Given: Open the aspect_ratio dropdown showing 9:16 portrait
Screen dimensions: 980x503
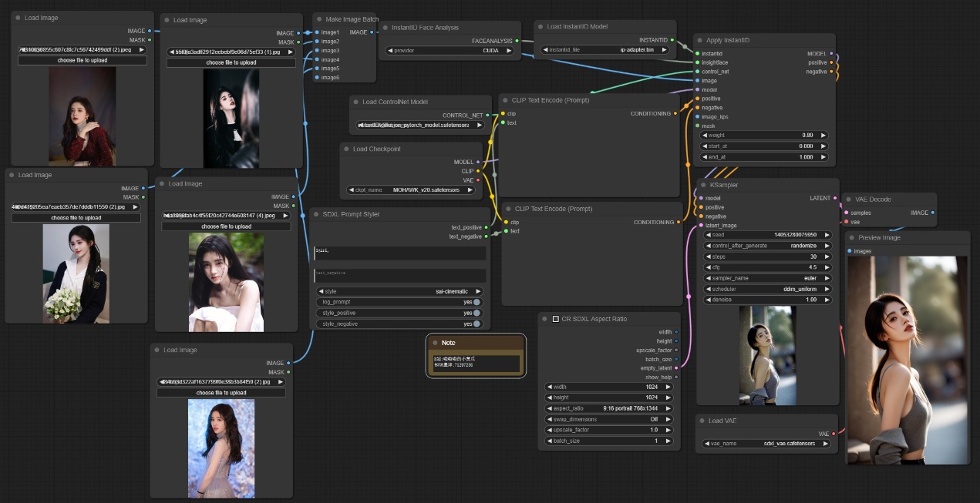Looking at the screenshot, I should point(609,408).
